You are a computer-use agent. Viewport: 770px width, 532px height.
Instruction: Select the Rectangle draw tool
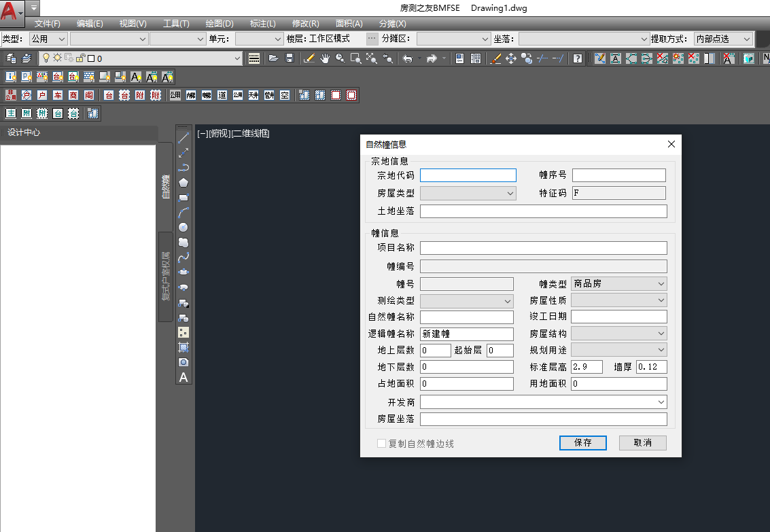[x=183, y=198]
